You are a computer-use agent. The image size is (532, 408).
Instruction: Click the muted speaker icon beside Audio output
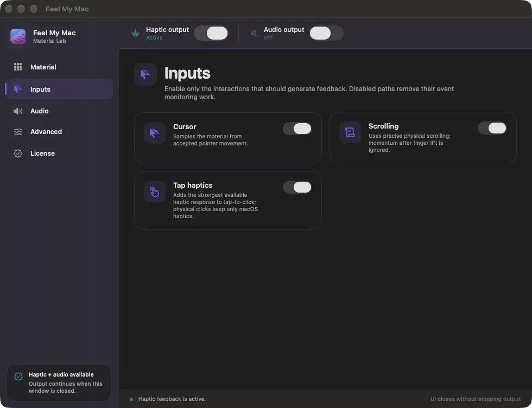coord(254,33)
